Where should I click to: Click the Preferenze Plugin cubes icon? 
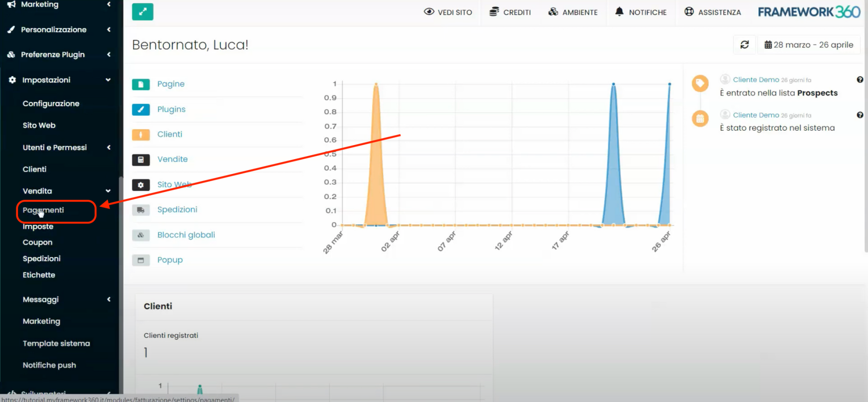12,55
